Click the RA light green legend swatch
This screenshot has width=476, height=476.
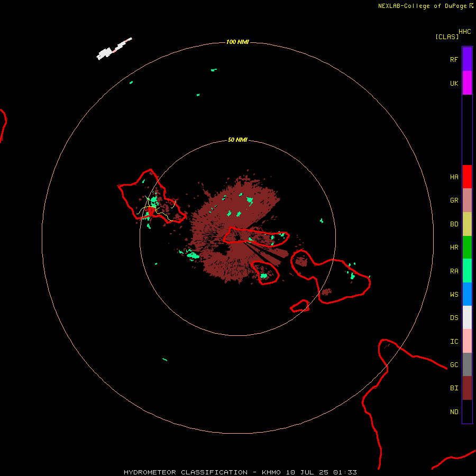click(467, 271)
